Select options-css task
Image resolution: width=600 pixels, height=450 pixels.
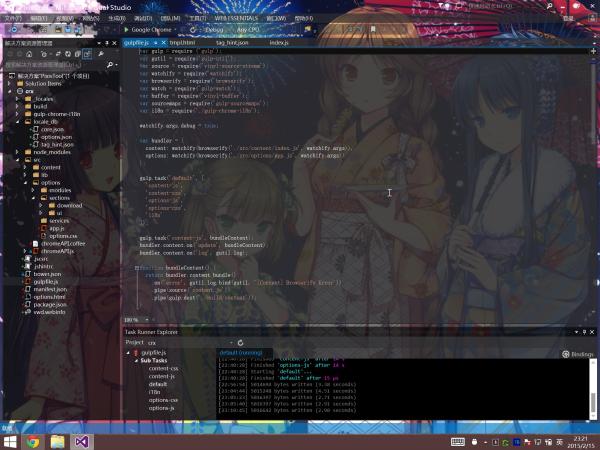[x=163, y=400]
